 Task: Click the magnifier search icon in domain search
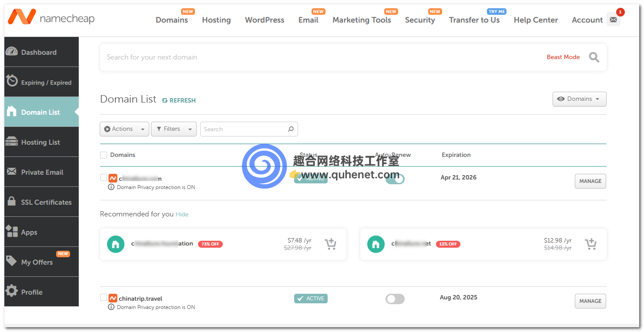click(594, 57)
